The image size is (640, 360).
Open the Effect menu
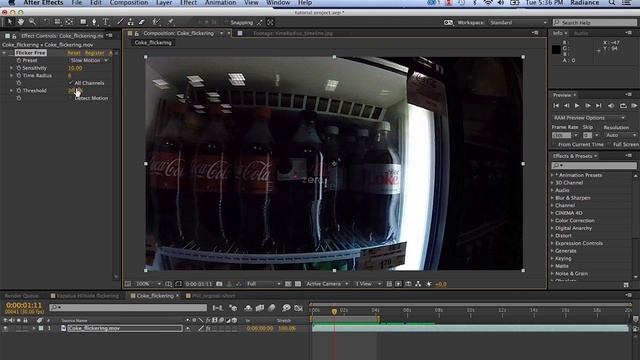click(x=188, y=3)
